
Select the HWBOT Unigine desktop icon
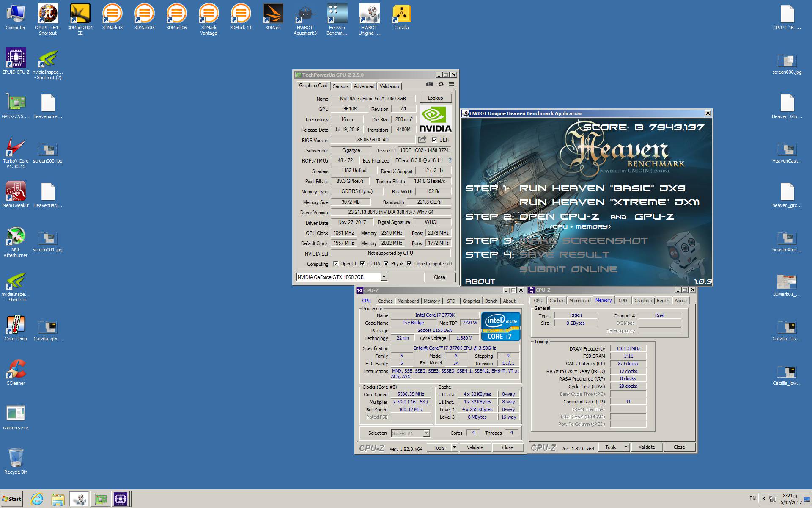click(369, 19)
